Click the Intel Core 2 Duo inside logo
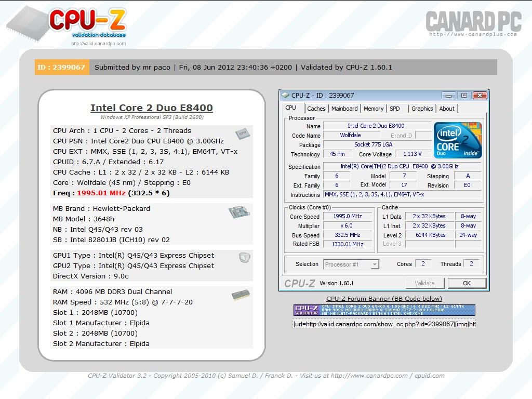This screenshot has width=532, height=399. 458,140
